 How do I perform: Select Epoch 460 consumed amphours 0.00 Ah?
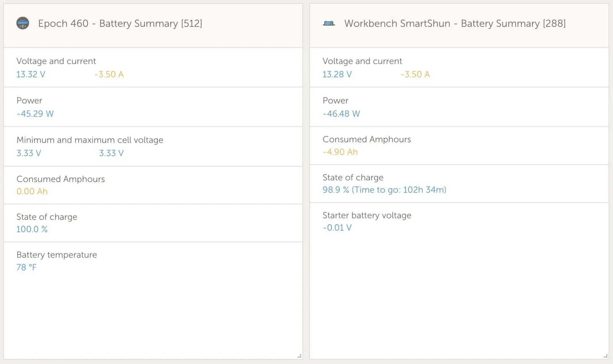coord(32,191)
